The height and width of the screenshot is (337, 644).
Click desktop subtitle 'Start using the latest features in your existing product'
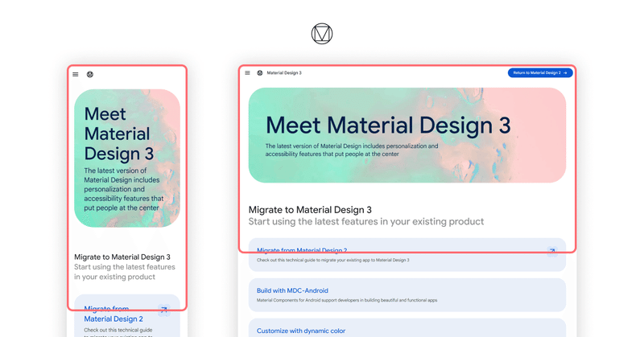[366, 222]
